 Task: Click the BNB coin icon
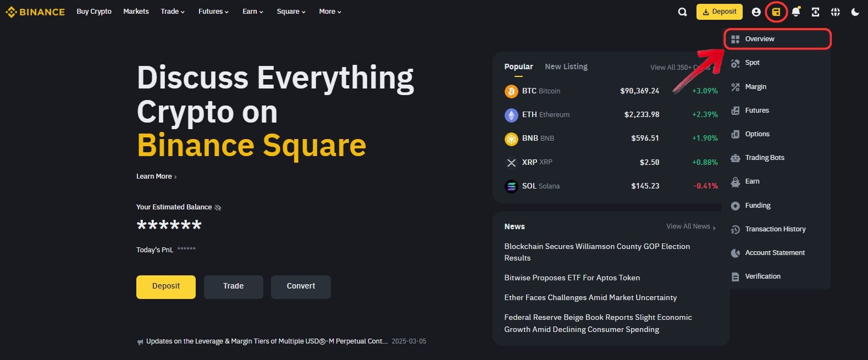coord(511,139)
